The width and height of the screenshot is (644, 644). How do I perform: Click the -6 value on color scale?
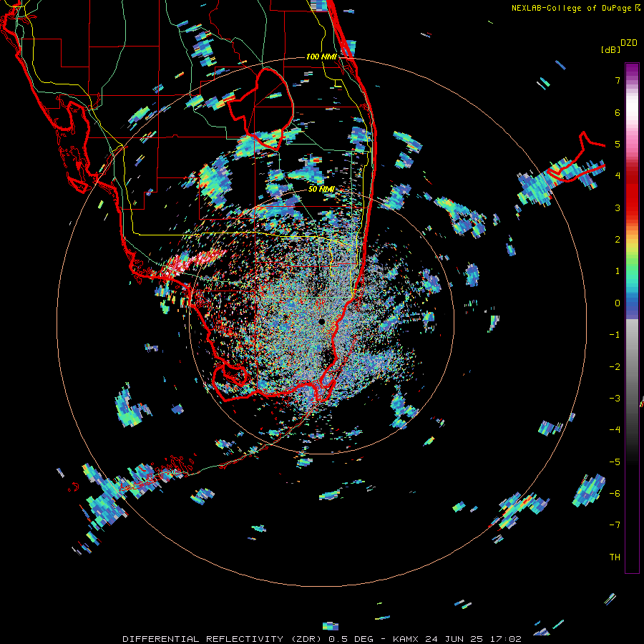615,494
